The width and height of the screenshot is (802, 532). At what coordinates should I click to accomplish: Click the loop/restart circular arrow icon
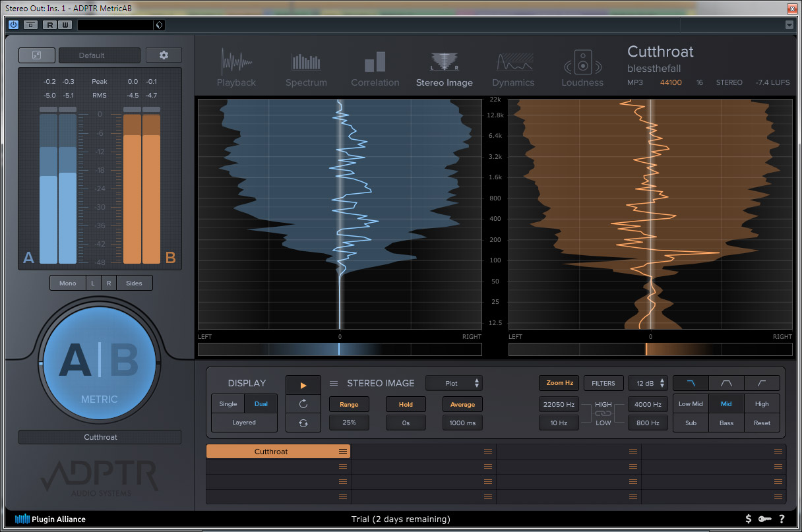[x=303, y=403]
